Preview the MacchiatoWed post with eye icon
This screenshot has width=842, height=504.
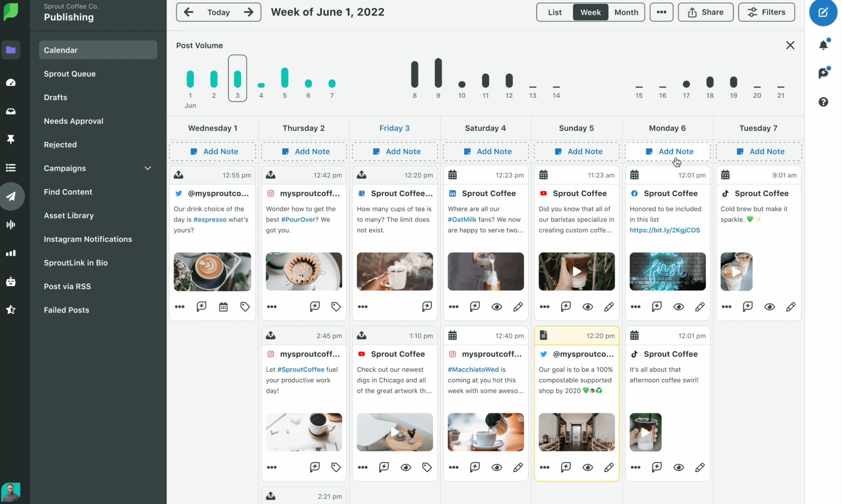coord(496,467)
